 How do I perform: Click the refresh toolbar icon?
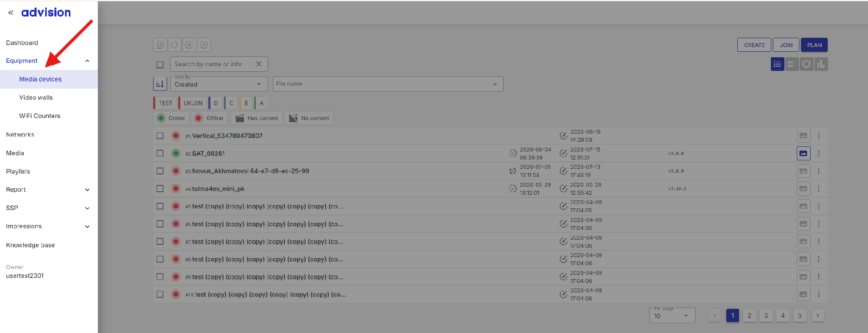[174, 45]
